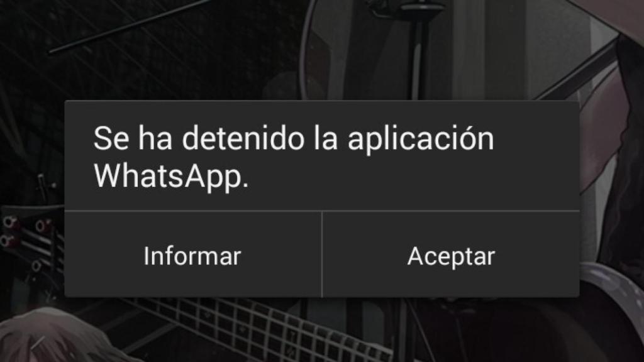The image size is (644, 362).
Task: Tap the text "Se ha detenido la aplicación"
Action: coord(294,139)
